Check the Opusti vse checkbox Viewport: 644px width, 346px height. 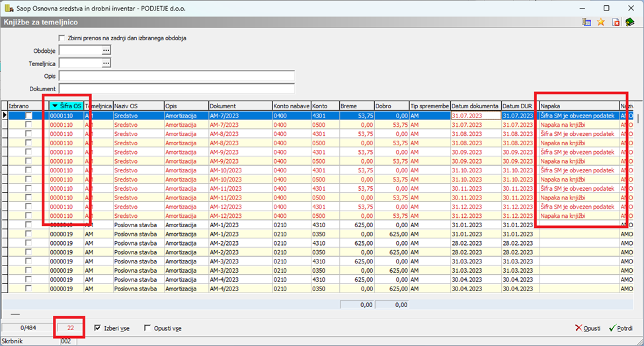point(147,328)
